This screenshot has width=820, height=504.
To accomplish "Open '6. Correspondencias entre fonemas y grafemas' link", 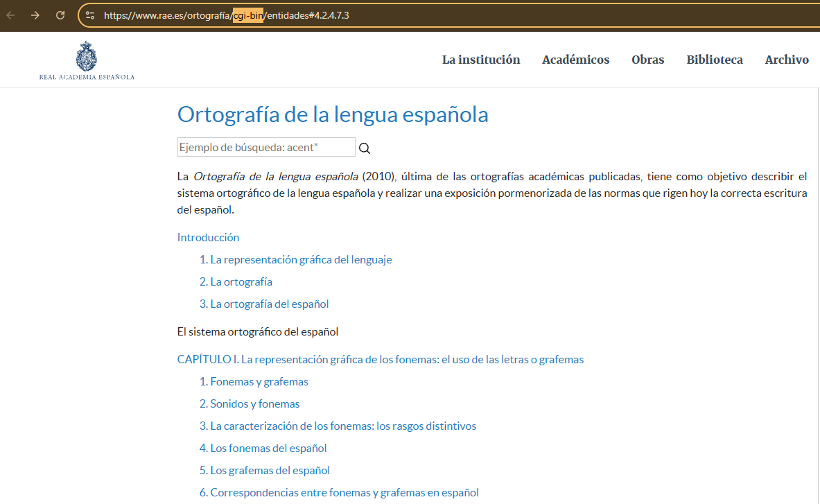I will [339, 492].
